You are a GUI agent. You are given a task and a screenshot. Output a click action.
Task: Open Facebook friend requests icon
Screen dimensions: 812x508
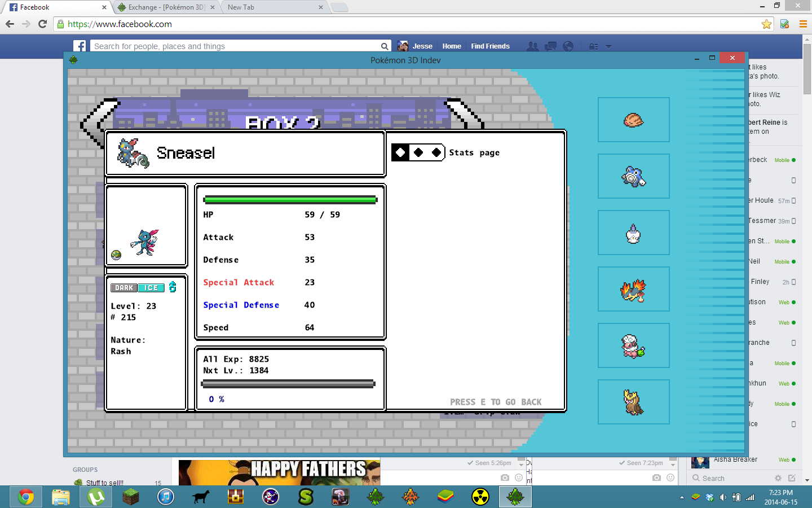(532, 46)
